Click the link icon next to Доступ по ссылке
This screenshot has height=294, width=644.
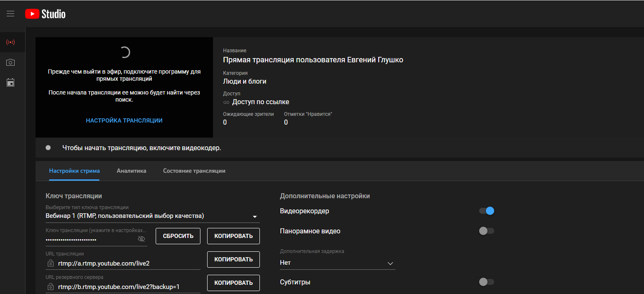click(x=226, y=102)
